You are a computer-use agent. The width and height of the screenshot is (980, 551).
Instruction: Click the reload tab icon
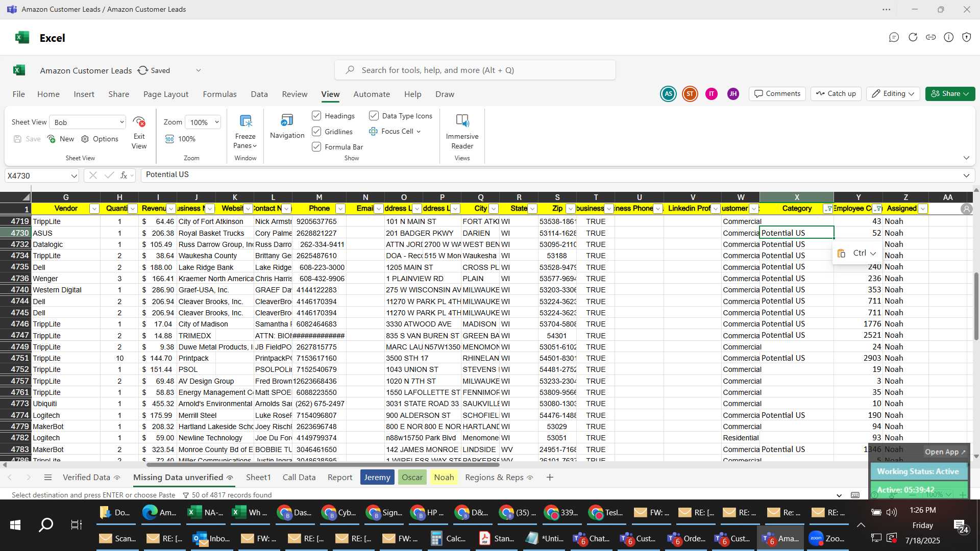(x=913, y=37)
